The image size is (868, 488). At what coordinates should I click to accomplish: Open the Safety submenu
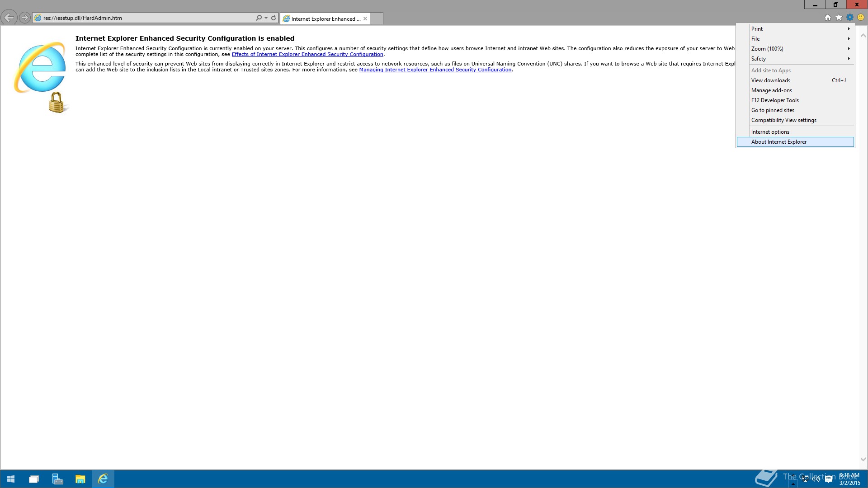[795, 59]
